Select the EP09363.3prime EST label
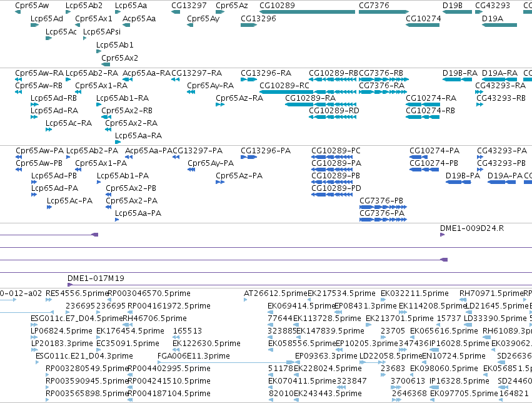This screenshot has width=532, height=403. pyautogui.click(x=326, y=356)
